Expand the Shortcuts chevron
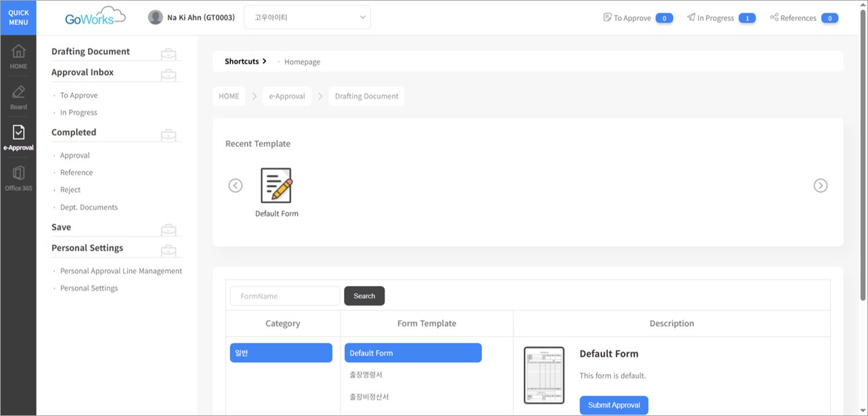 coord(264,61)
